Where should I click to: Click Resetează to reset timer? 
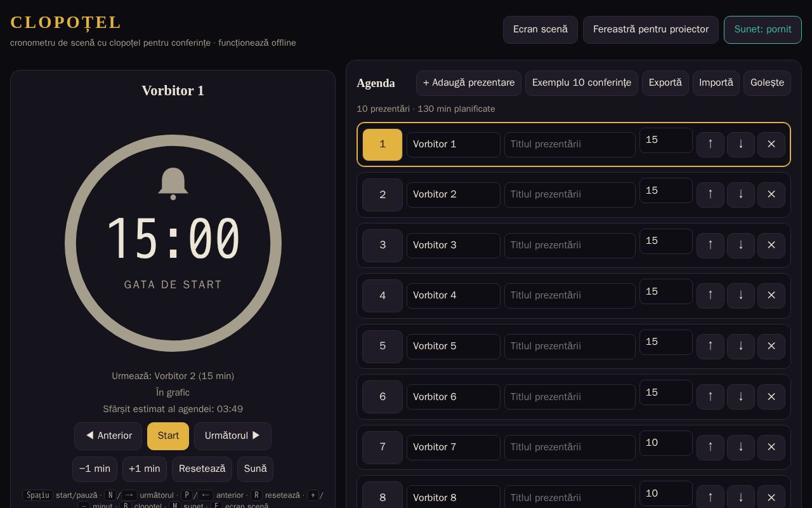[x=202, y=469]
